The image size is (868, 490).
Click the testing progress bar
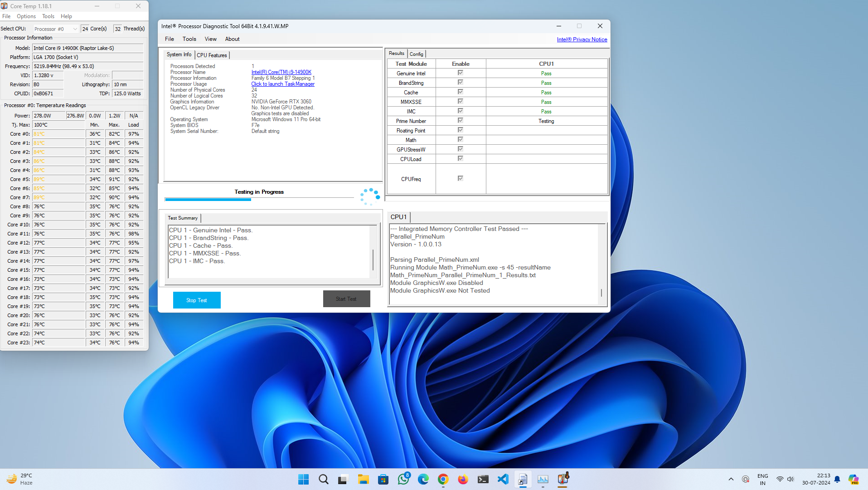coord(259,199)
